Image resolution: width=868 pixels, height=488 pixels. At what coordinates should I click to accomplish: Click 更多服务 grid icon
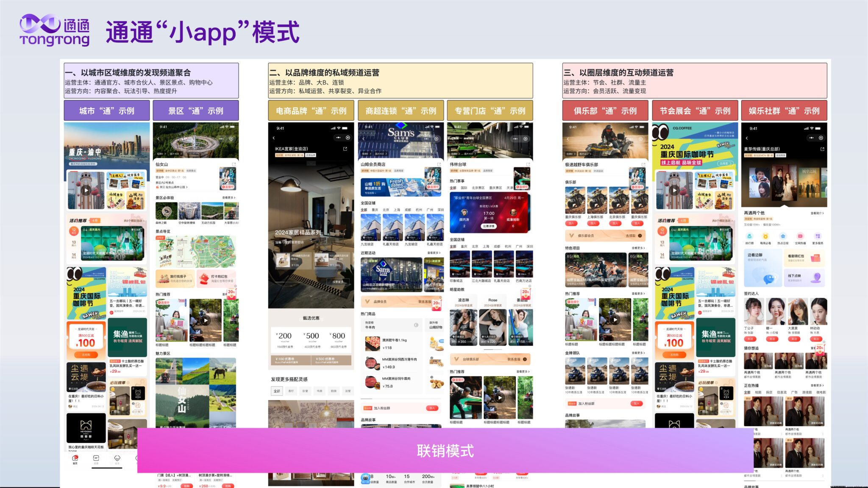(818, 236)
